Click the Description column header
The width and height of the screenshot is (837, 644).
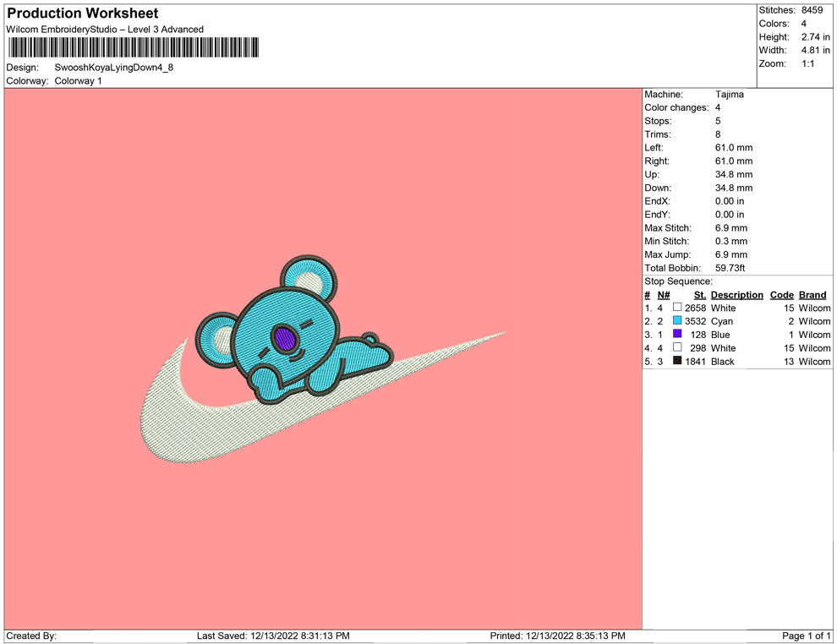(x=736, y=295)
